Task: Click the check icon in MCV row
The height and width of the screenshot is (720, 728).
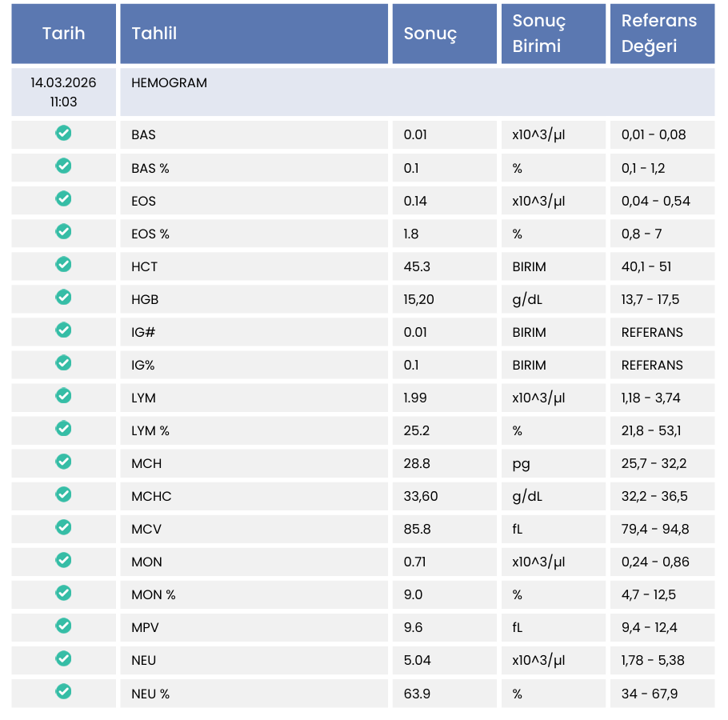Action: point(63,527)
